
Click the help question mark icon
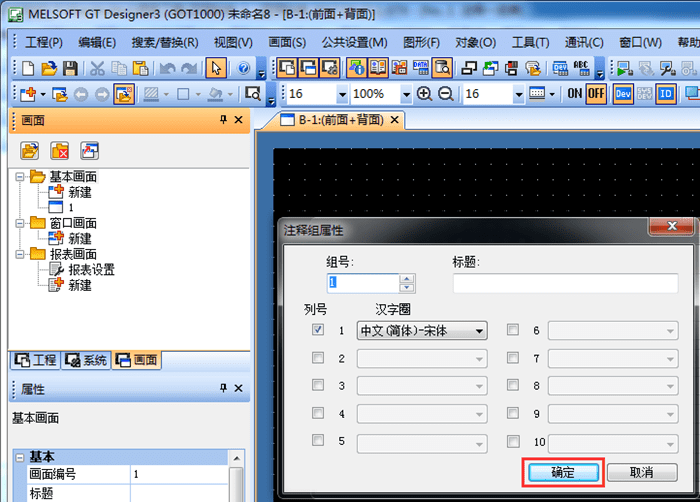coord(243,68)
